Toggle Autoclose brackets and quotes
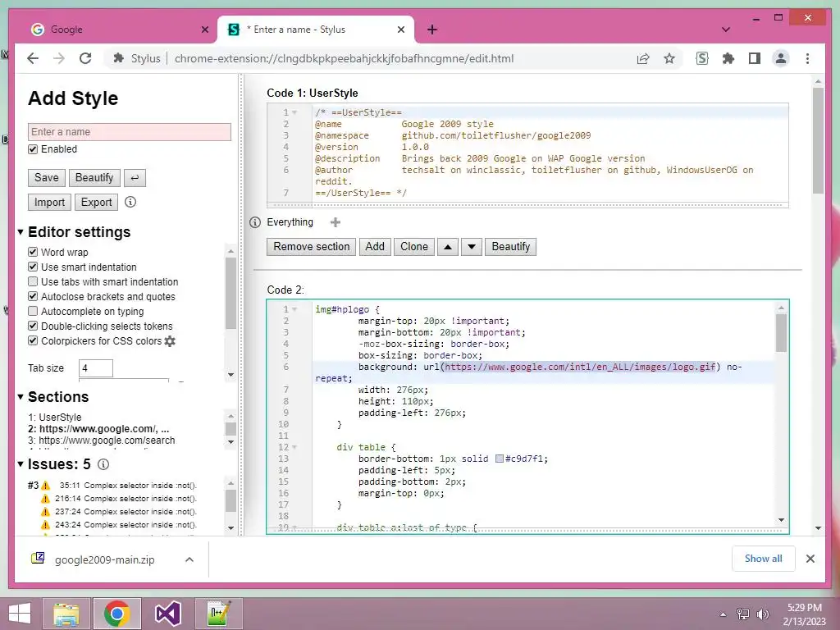 pyautogui.click(x=33, y=296)
